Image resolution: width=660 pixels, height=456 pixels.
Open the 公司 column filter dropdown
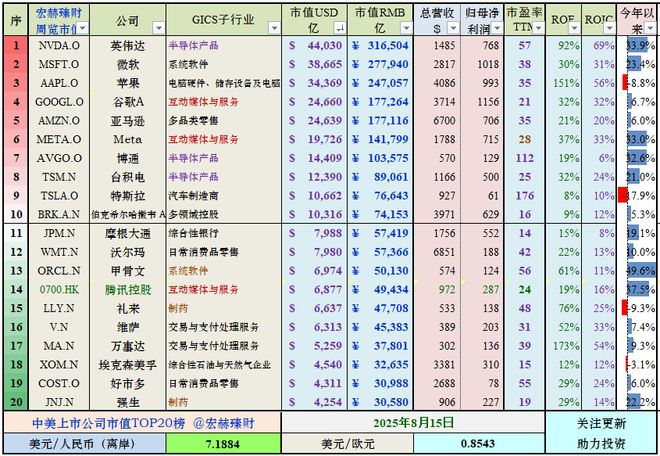tap(159, 28)
